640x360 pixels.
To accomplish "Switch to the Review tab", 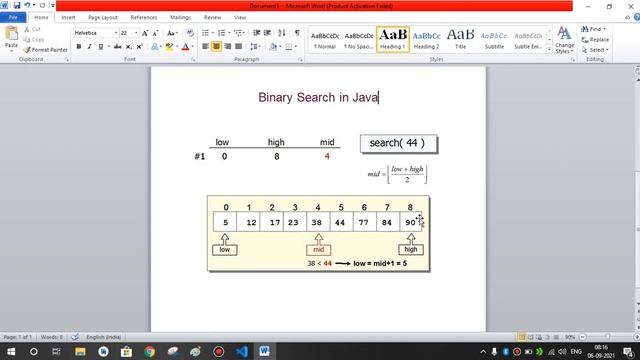I will (212, 18).
